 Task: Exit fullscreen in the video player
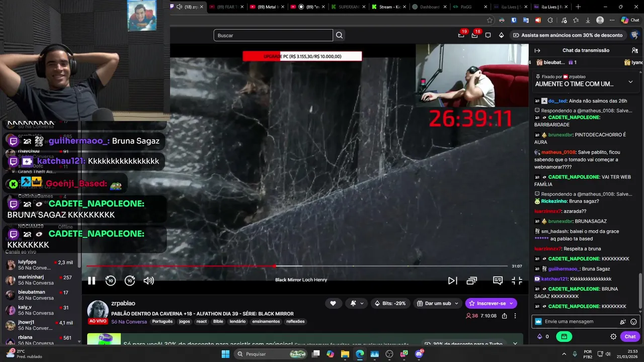(x=517, y=281)
